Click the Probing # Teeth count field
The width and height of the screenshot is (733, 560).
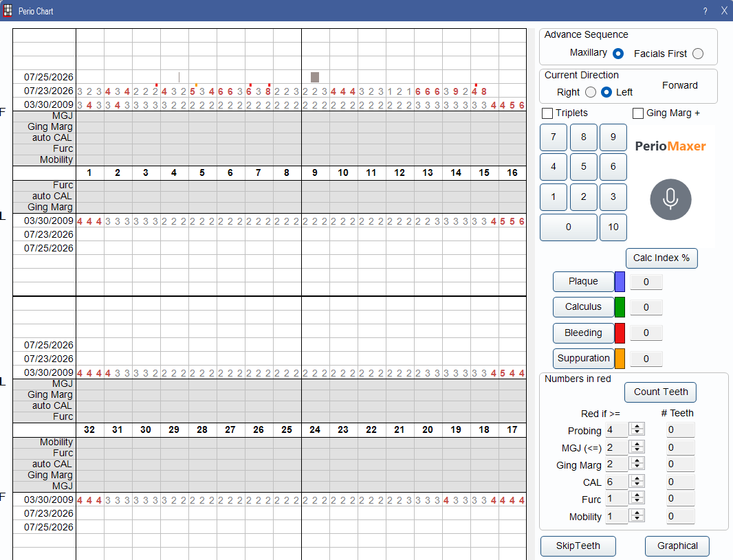pyautogui.click(x=681, y=429)
